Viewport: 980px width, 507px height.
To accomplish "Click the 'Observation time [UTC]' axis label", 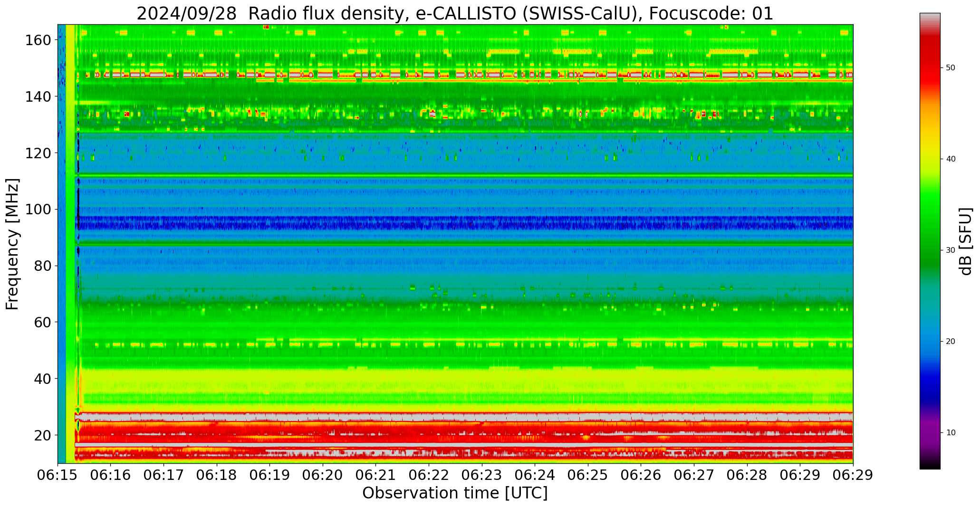I will (455, 493).
